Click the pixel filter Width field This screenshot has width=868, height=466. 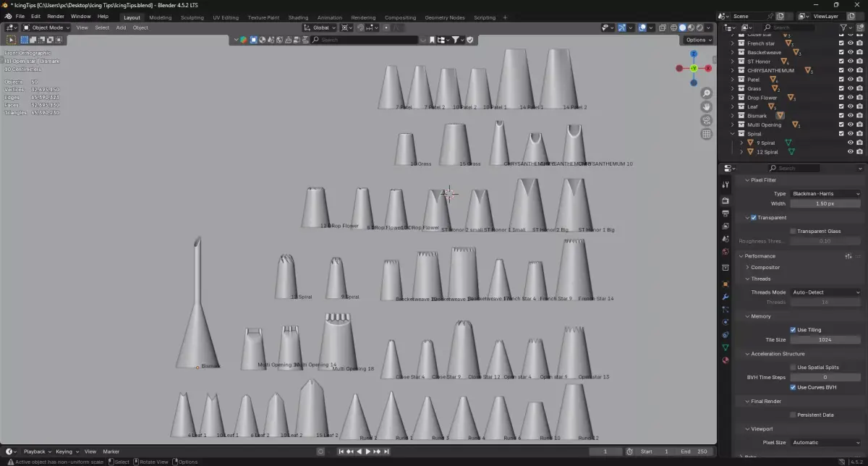pos(825,204)
